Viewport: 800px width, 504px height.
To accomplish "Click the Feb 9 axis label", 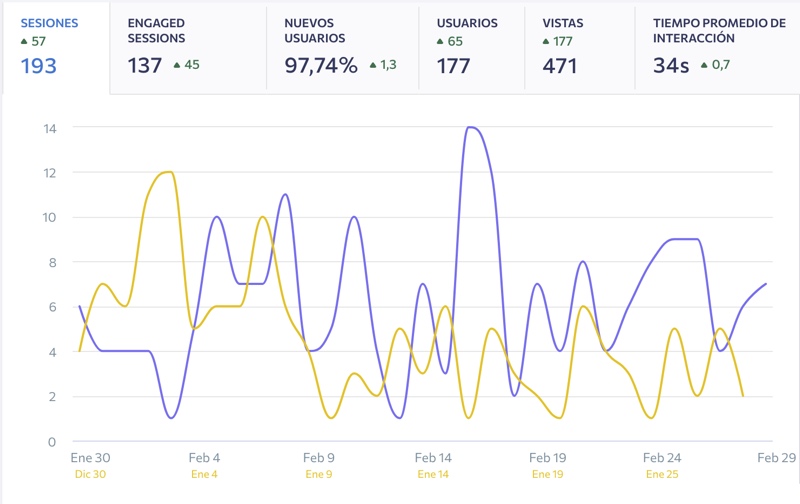I will [x=318, y=458].
